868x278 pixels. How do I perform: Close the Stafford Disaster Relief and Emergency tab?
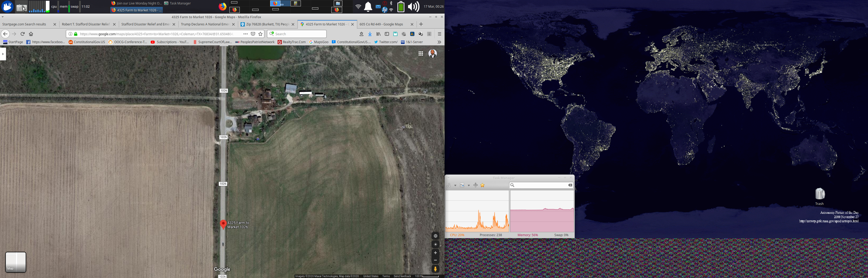point(174,24)
